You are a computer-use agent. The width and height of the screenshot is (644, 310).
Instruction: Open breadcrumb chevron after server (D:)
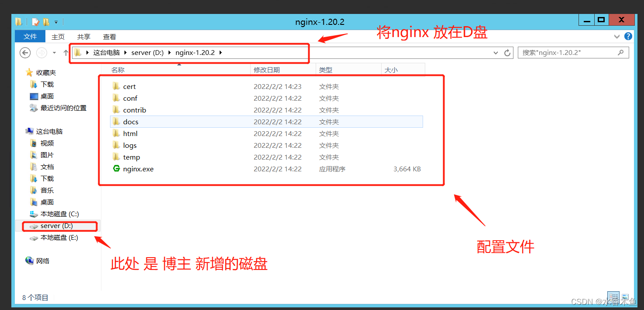(x=169, y=53)
